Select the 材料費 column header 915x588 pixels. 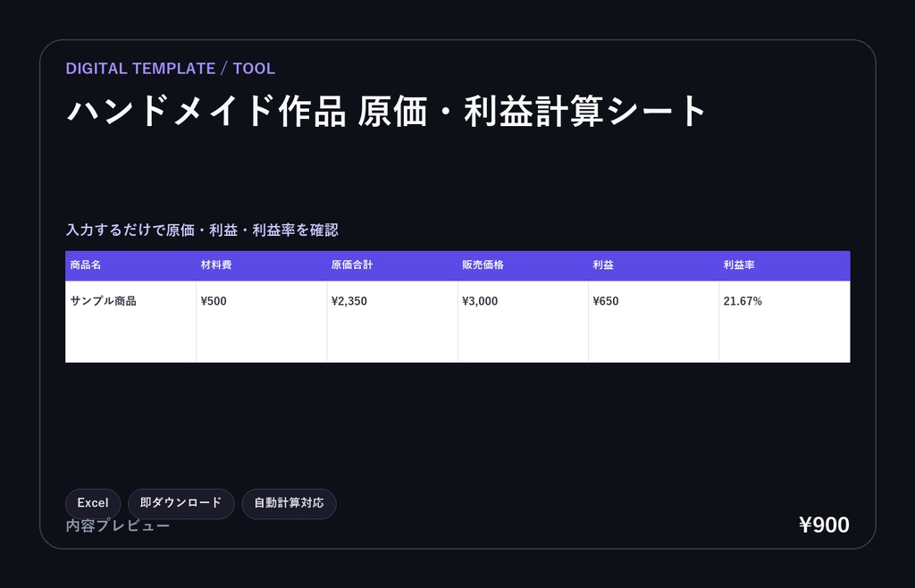coord(262,265)
